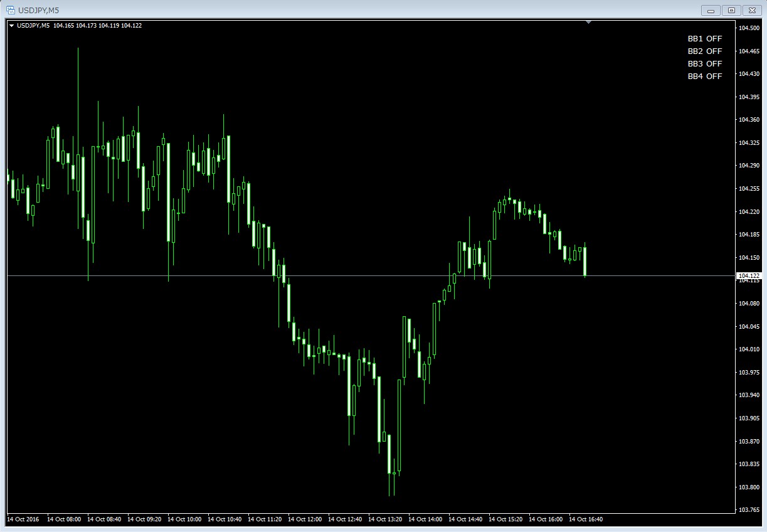Toggle the BB1 OFF button
Screen dimensions: 767x532
click(705, 39)
